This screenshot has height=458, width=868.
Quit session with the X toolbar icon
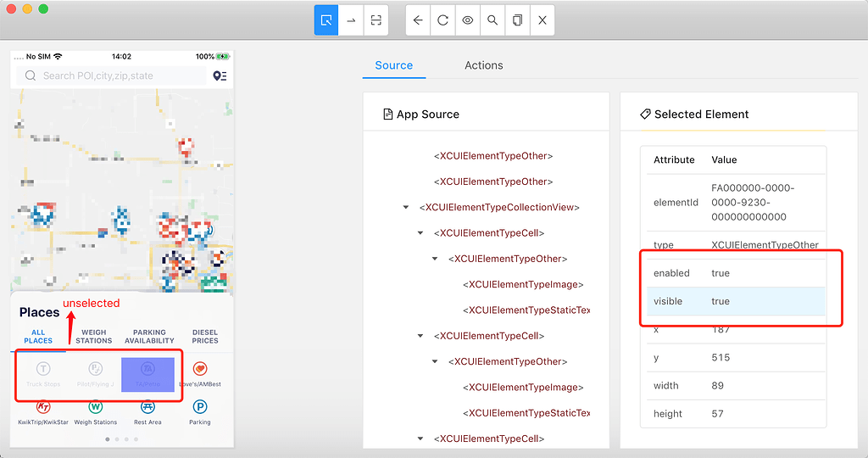(x=542, y=20)
